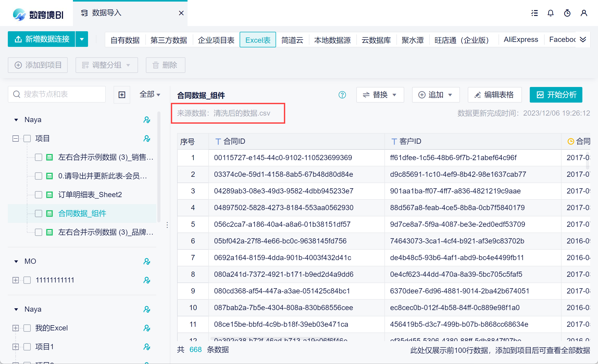The height and width of the screenshot is (364, 598).
Task: Click permission icon beside 项目 folder
Action: click(147, 139)
